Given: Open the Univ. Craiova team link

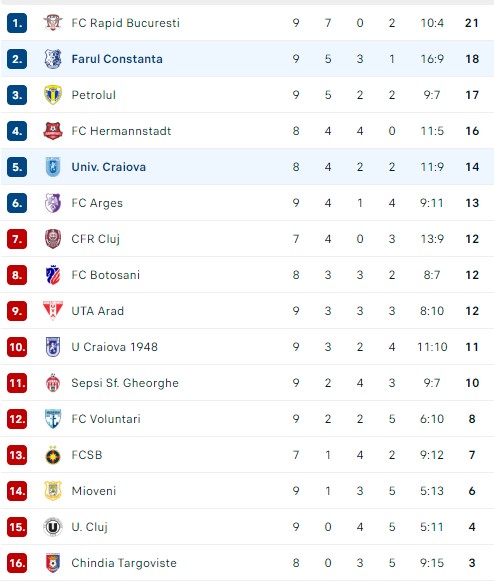Looking at the screenshot, I should click(x=109, y=167).
